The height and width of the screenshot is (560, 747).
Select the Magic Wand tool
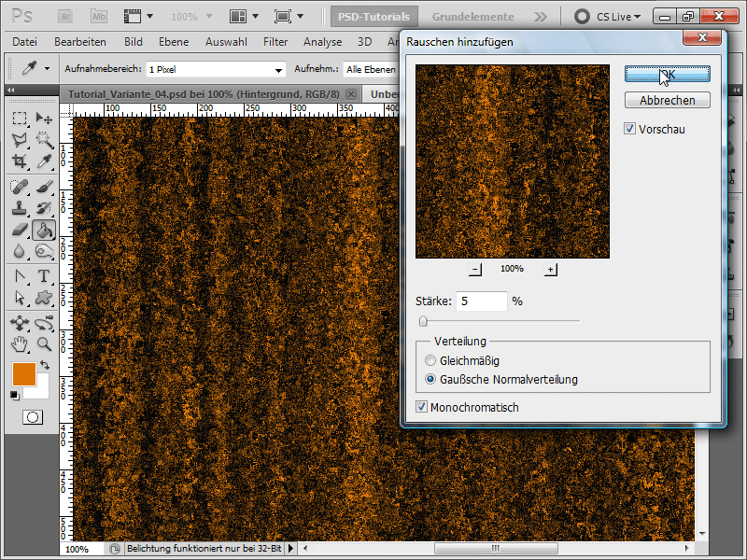[x=44, y=139]
